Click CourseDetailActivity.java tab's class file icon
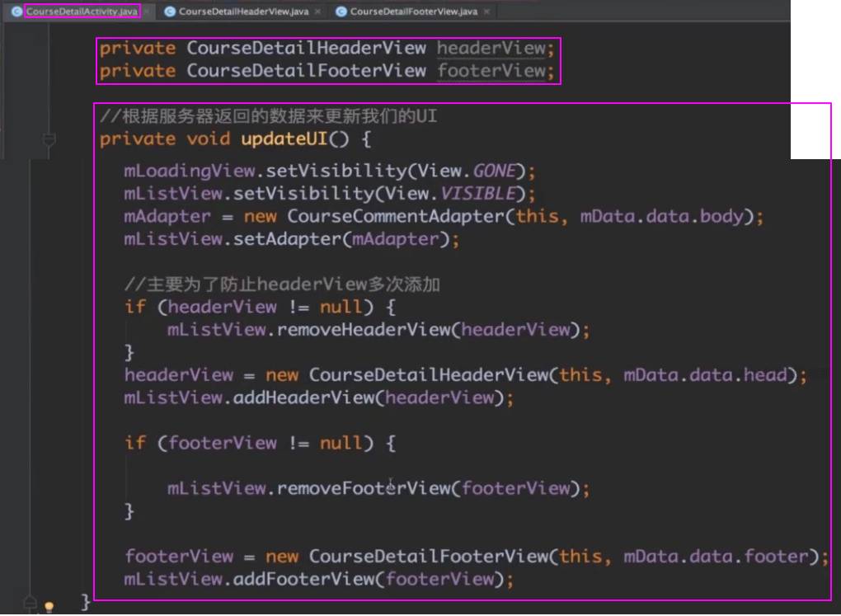841x616 pixels. 16,12
